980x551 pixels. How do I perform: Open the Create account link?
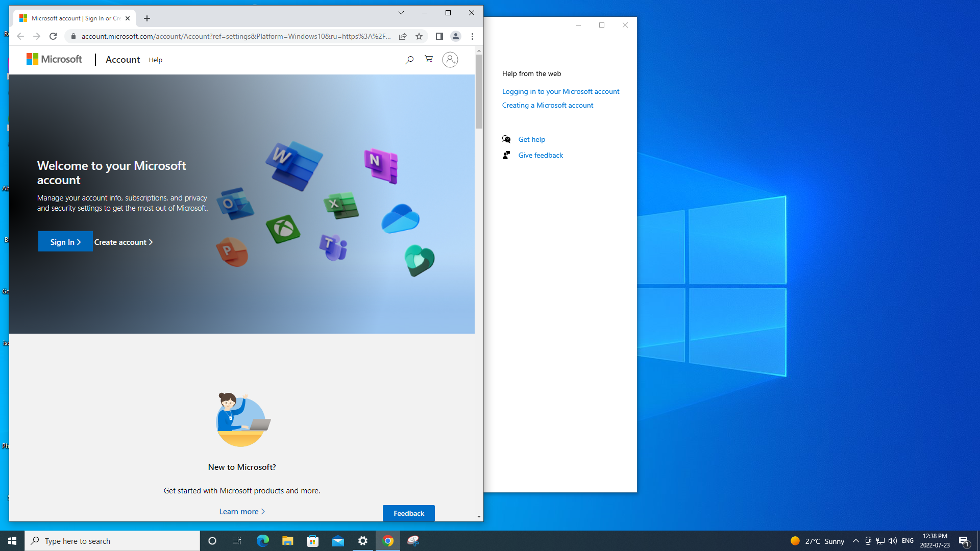click(123, 242)
